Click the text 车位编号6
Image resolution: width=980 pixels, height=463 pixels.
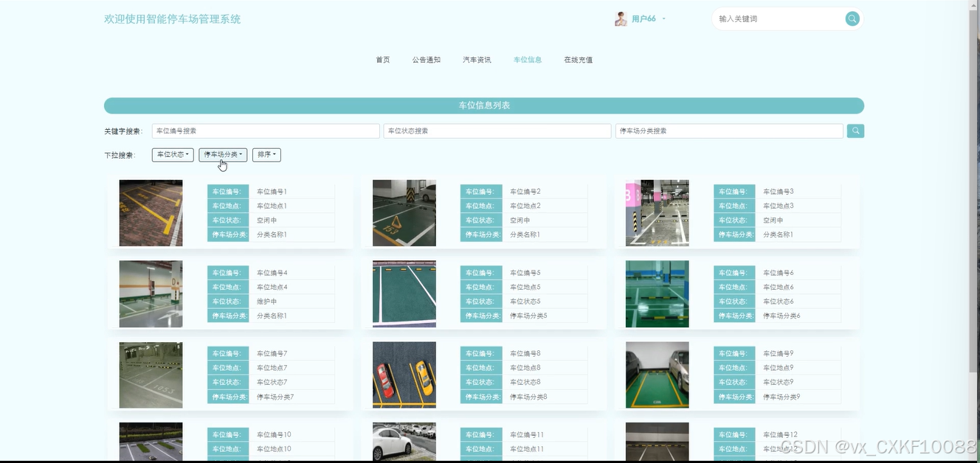tap(779, 273)
